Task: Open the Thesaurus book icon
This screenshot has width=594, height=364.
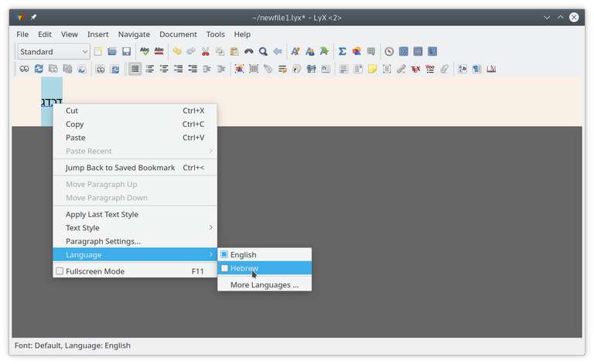Action: tap(491, 69)
